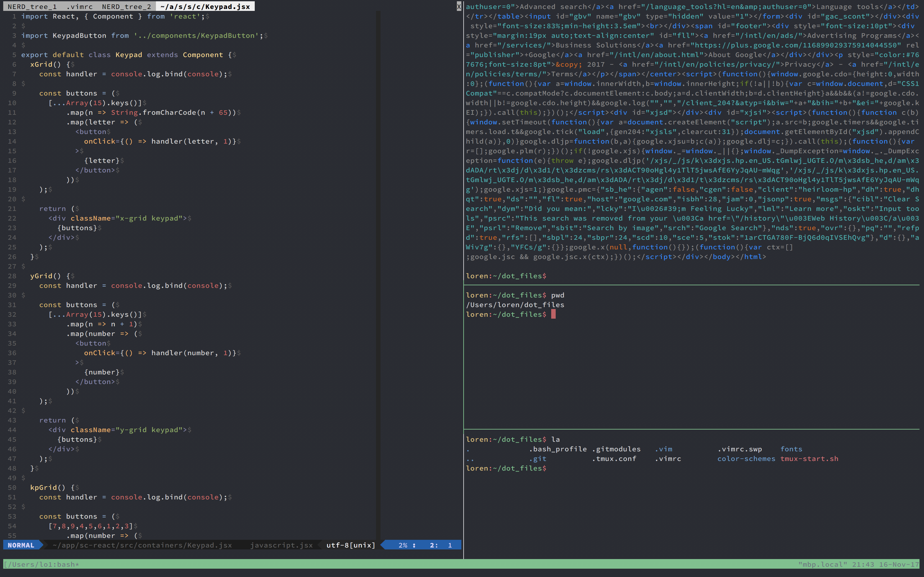The height and width of the screenshot is (577, 924).
Task: Click the tmux-start.sh file in listing
Action: pos(809,459)
